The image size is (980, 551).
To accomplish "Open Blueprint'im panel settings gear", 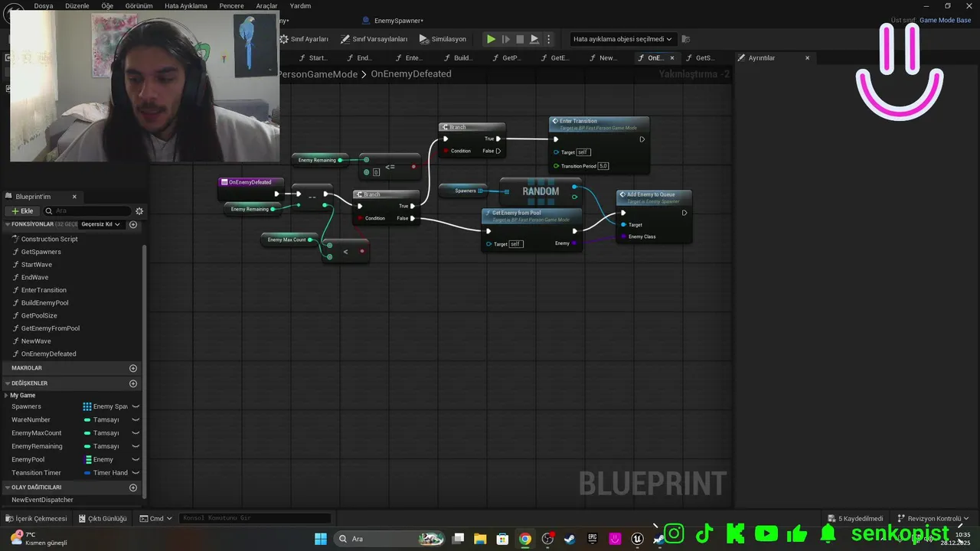I will point(139,211).
